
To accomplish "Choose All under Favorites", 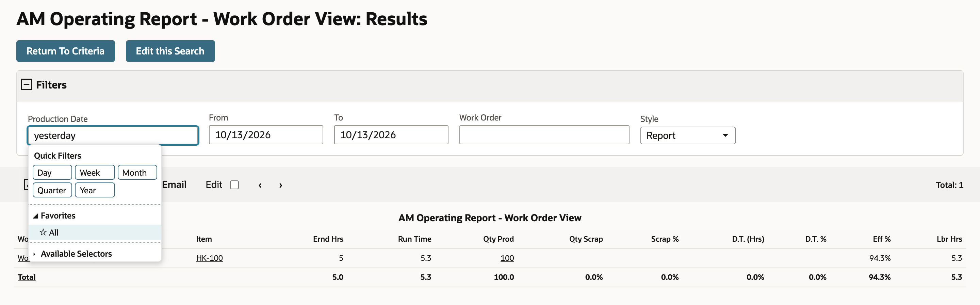I will pyautogui.click(x=95, y=232).
